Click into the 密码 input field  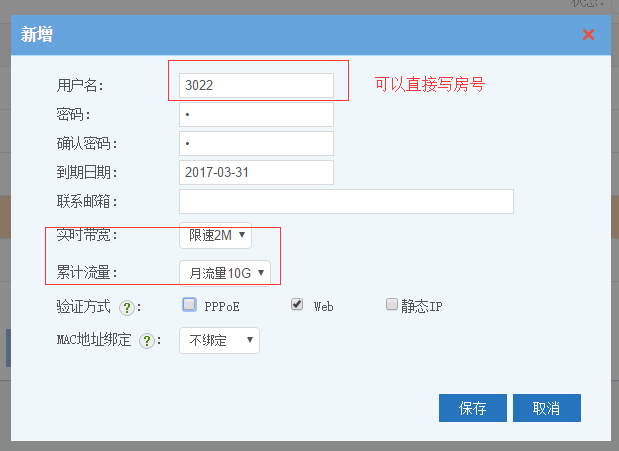click(x=256, y=115)
